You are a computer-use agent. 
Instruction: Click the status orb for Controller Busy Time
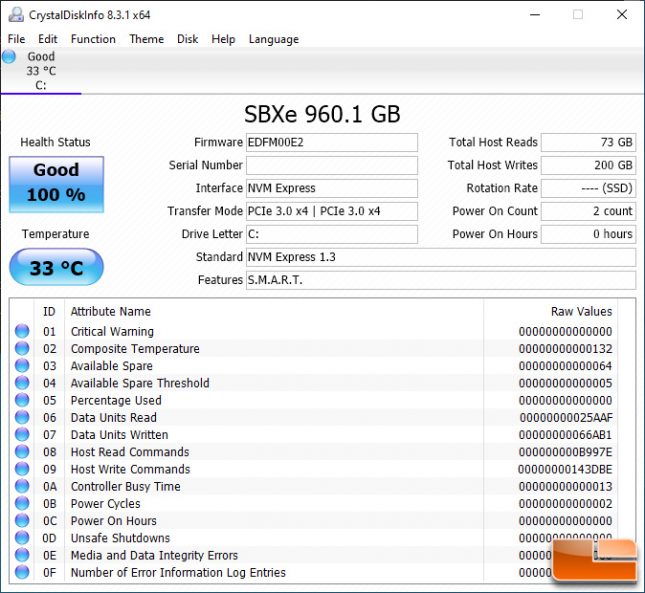pos(22,486)
